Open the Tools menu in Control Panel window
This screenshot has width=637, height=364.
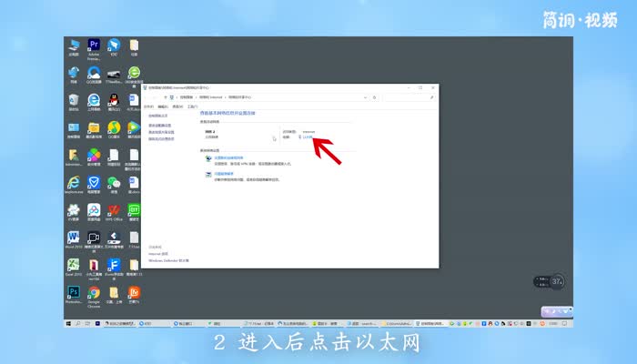192,106
